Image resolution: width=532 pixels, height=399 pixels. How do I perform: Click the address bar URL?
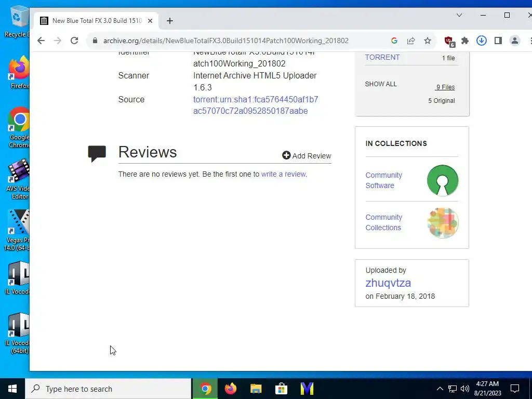[225, 41]
